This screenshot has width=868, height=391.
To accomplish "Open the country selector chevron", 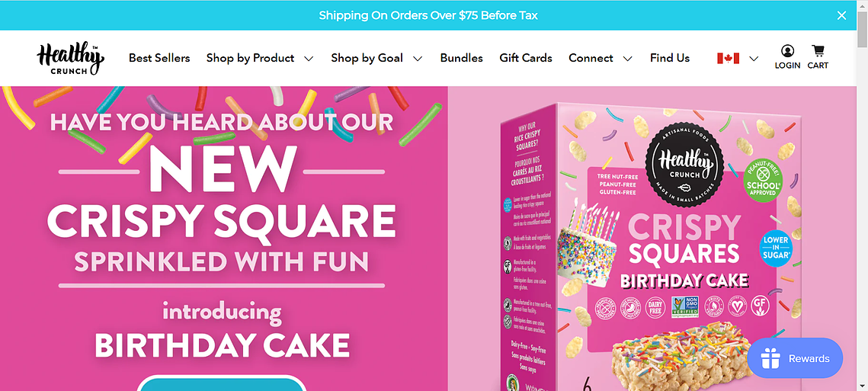I will click(x=754, y=58).
